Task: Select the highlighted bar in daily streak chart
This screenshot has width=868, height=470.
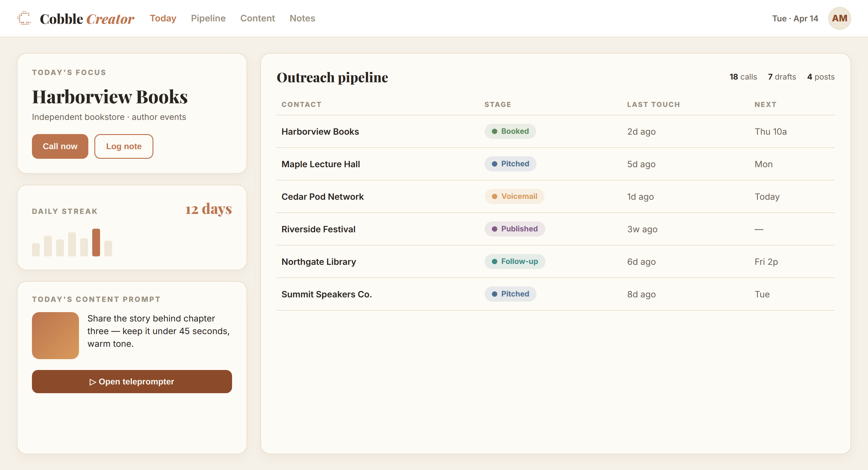Action: 96,242
